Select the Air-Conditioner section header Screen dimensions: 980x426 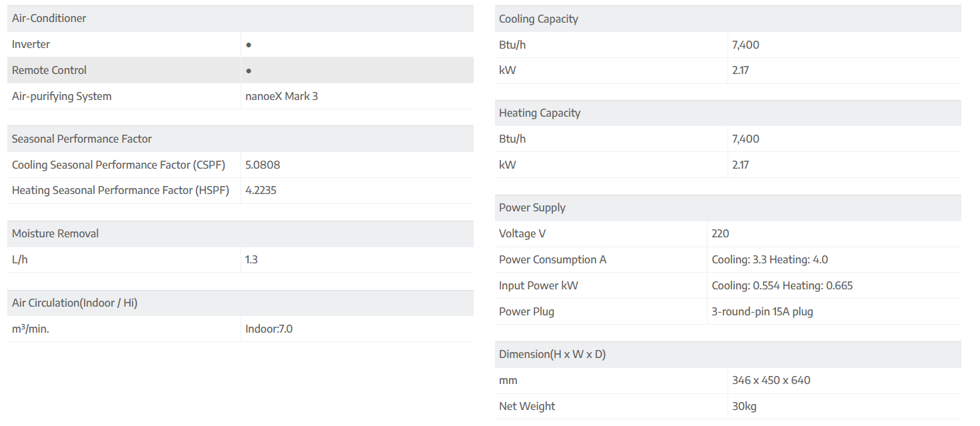point(49,19)
